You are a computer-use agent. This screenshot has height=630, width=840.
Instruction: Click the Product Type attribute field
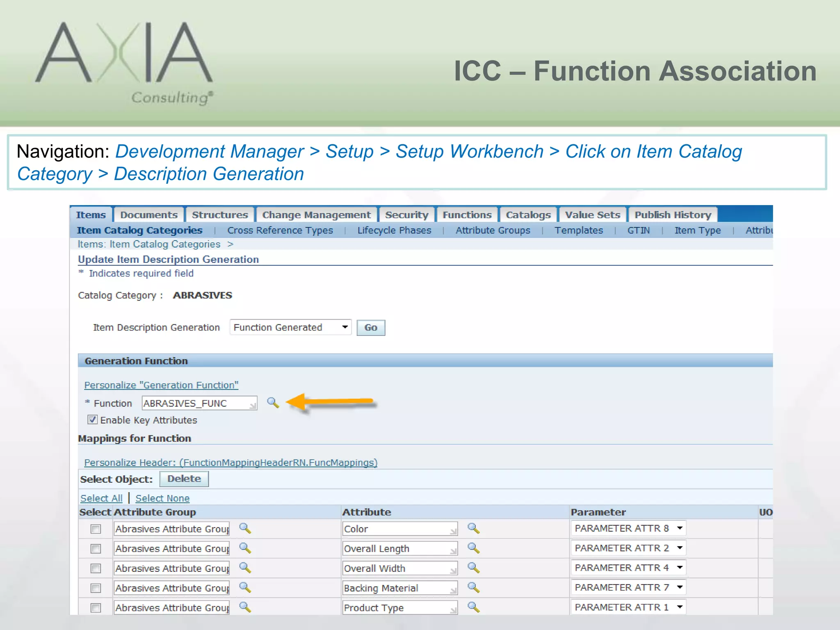400,607
